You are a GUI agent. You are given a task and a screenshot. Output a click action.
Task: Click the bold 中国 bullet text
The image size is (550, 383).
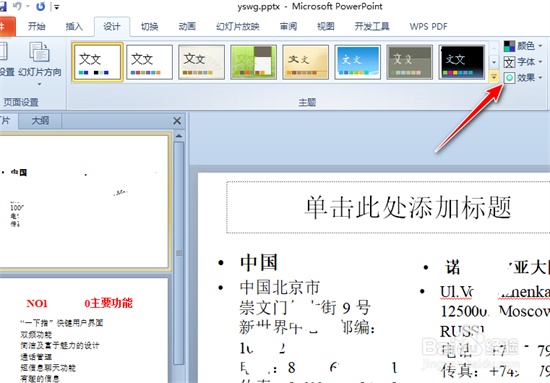[x=259, y=262]
